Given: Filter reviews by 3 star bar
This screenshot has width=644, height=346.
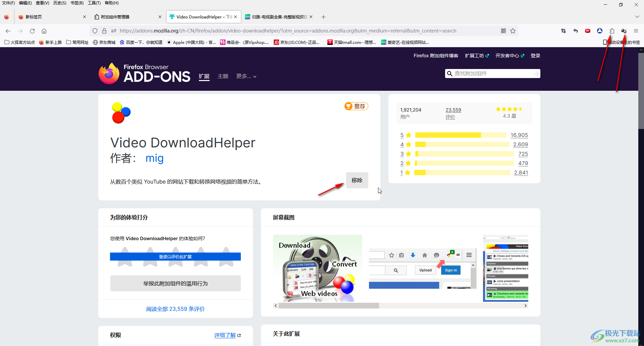Looking at the screenshot, I should (x=464, y=154).
